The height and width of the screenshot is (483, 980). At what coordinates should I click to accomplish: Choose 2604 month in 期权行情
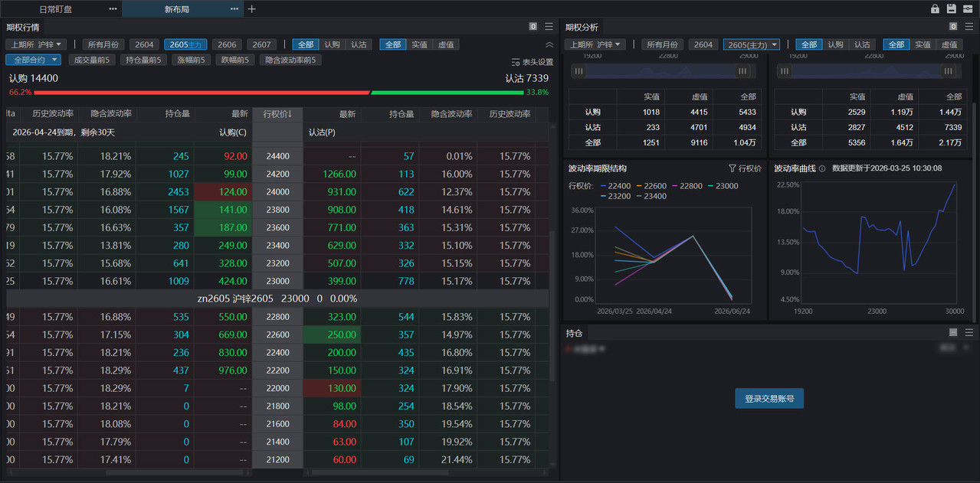click(144, 44)
